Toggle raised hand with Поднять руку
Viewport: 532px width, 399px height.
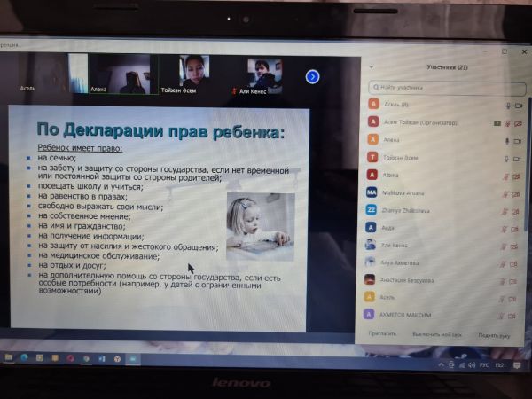(x=492, y=333)
